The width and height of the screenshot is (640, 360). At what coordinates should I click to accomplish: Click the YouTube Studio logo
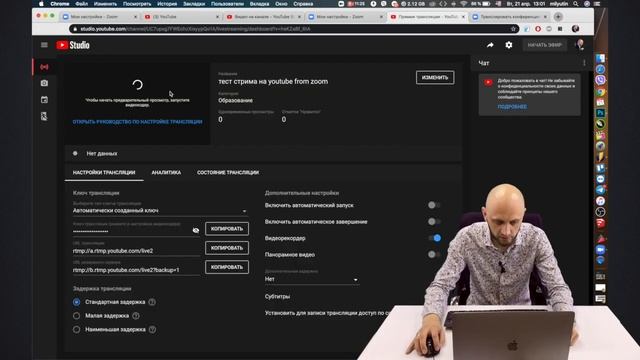pos(73,45)
